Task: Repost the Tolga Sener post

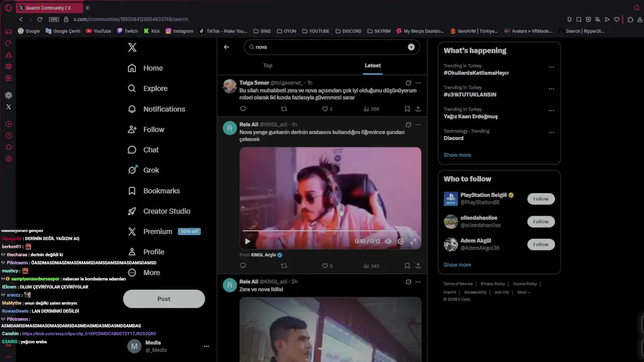Action: pyautogui.click(x=284, y=109)
